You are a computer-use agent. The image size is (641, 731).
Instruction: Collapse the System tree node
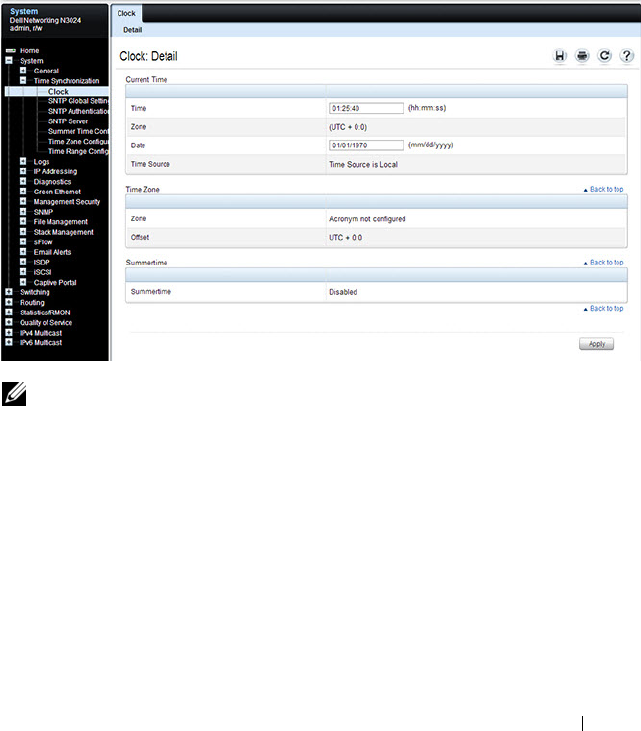point(9,61)
